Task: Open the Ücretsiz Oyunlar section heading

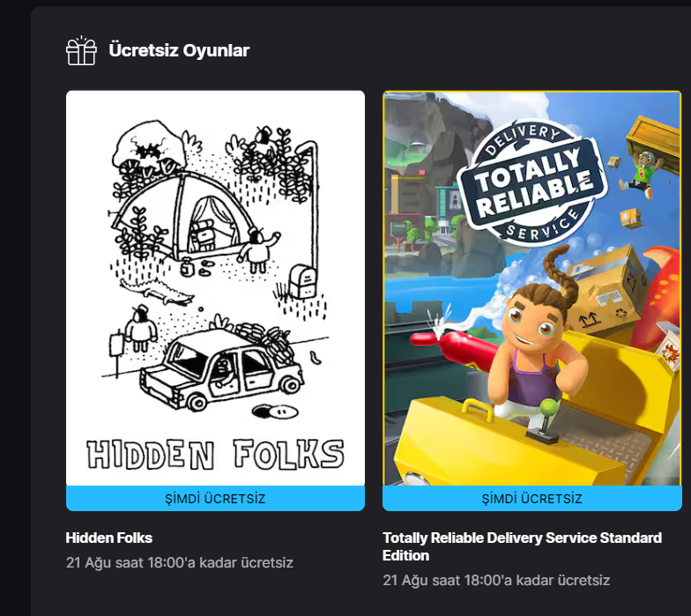Action: pos(179,50)
